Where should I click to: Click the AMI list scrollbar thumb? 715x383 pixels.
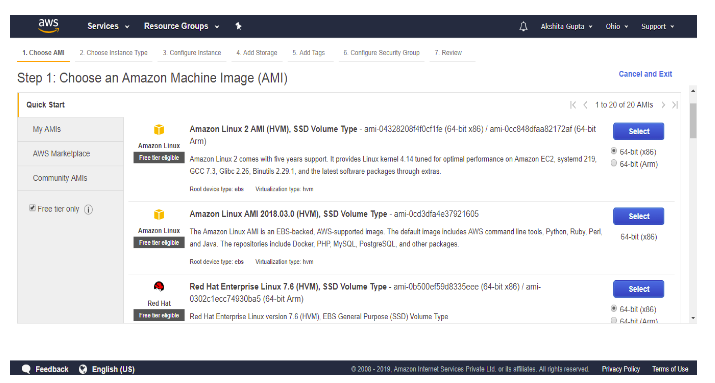tap(693, 120)
